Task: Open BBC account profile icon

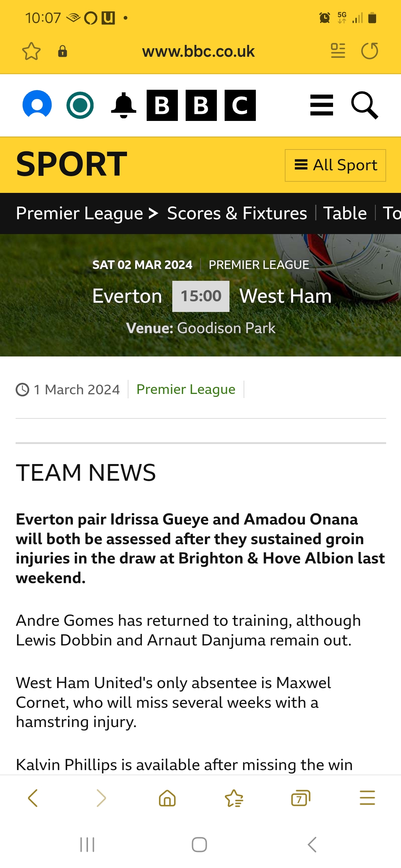Action: pos(37,105)
